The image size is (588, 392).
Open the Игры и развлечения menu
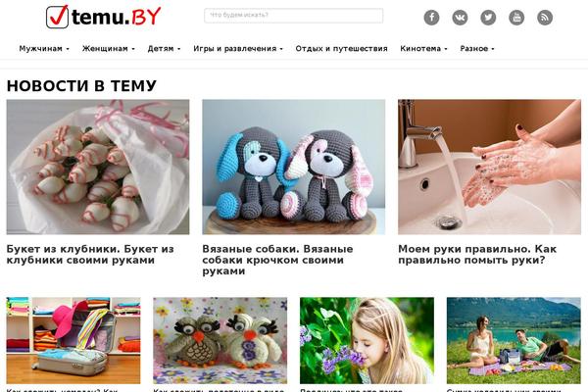pyautogui.click(x=238, y=48)
